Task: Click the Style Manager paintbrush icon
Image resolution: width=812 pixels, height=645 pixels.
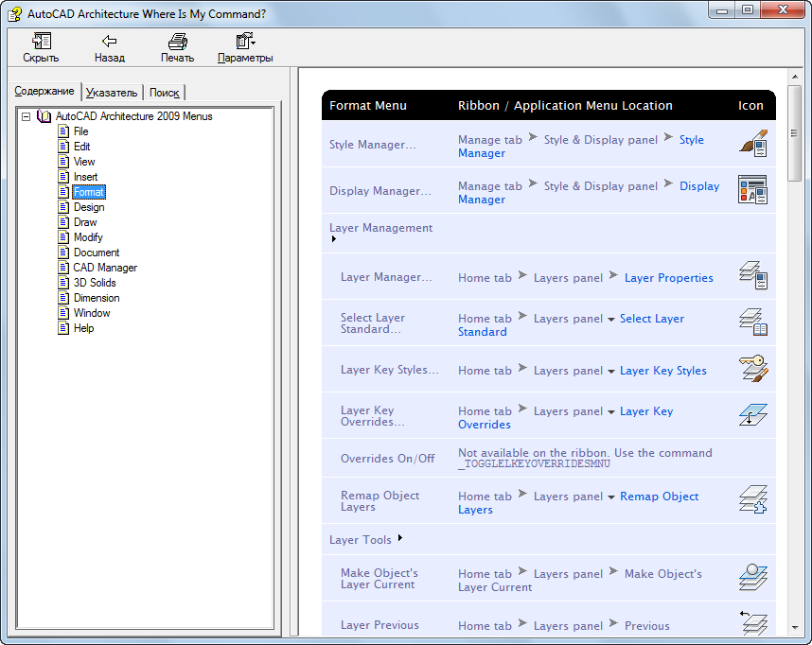Action: pos(753,144)
